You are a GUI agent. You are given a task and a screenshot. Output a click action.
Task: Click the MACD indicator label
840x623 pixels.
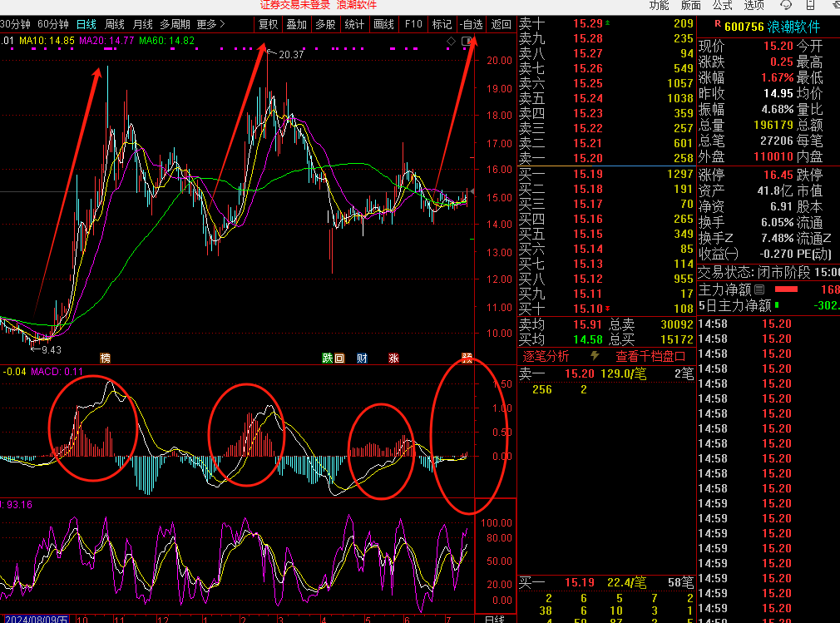[57, 371]
